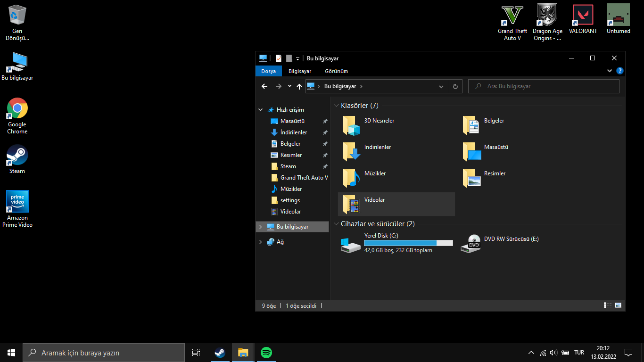The width and height of the screenshot is (644, 362).
Task: Launch Spotify from the taskbar
Action: [266, 353]
